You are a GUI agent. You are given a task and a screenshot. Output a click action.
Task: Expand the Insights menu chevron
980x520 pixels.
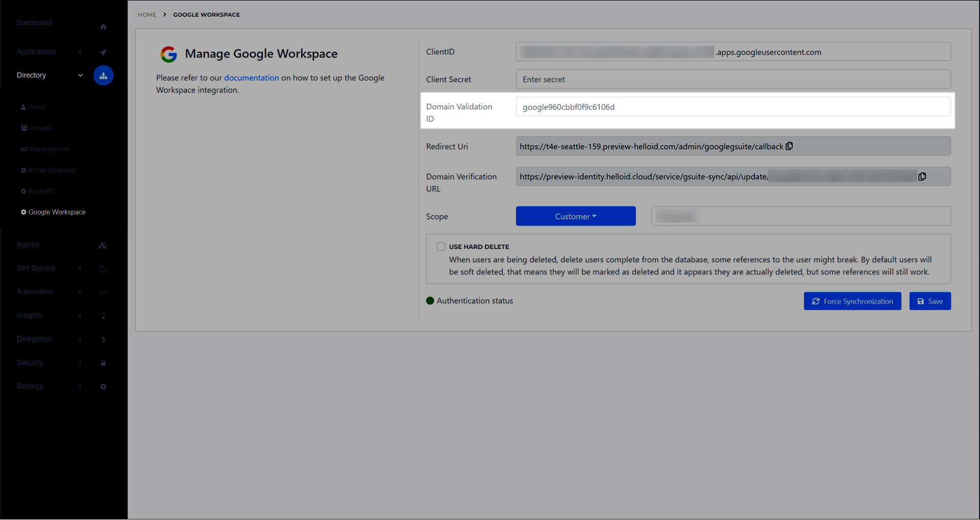80,315
